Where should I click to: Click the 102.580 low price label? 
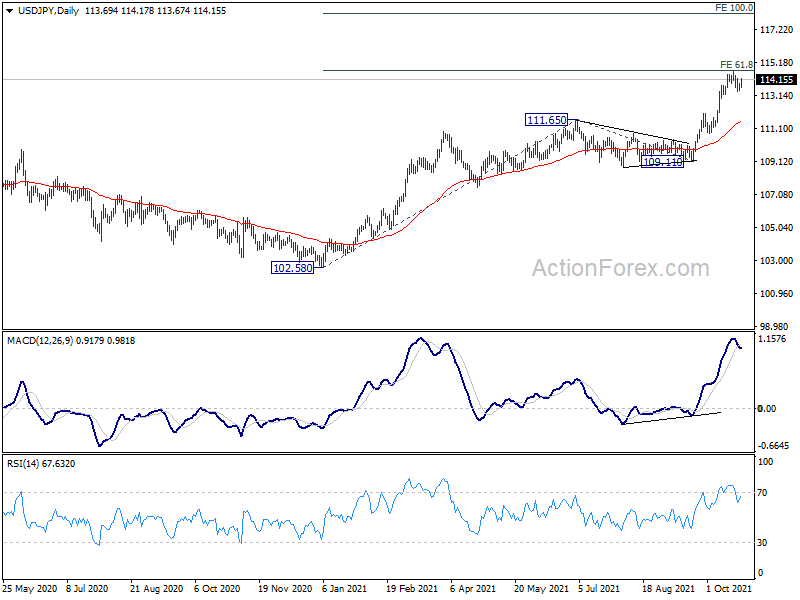[x=292, y=268]
